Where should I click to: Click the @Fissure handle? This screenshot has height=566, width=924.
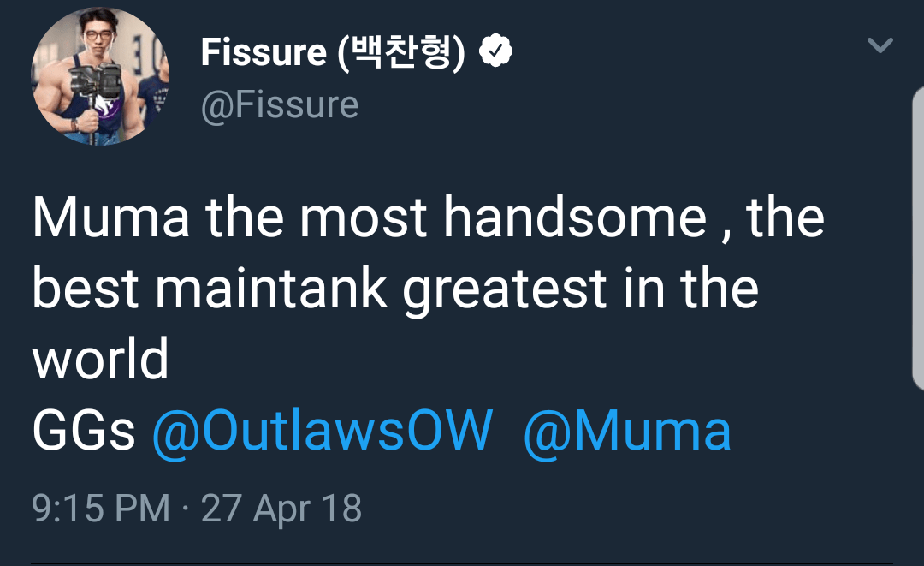tap(280, 105)
